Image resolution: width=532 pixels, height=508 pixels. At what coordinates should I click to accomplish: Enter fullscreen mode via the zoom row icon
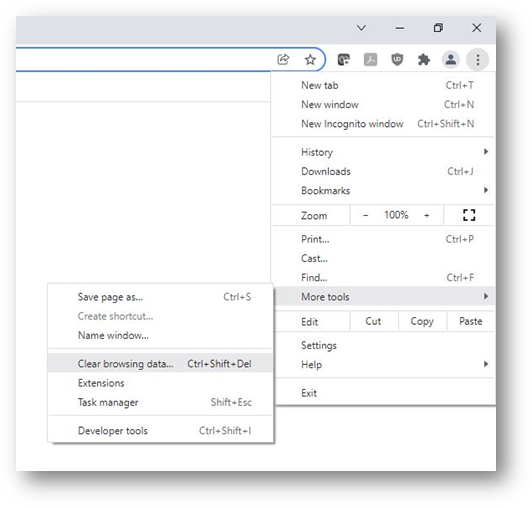pyautogui.click(x=469, y=215)
